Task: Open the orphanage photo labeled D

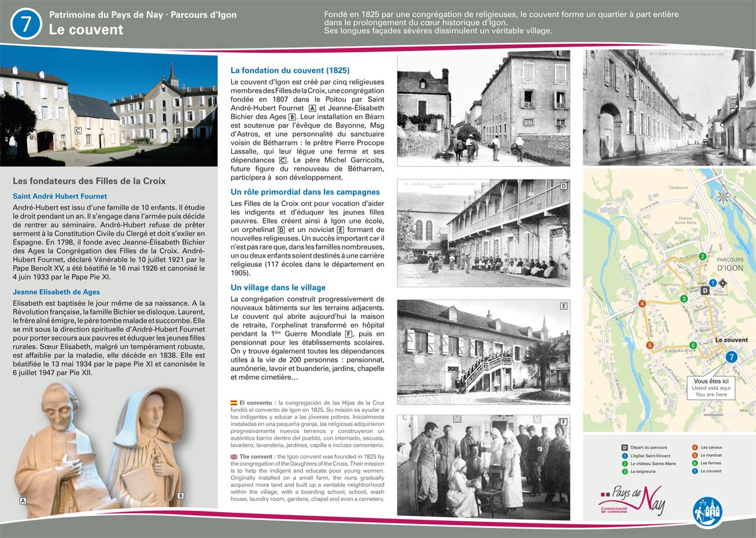Action: pyautogui.click(x=483, y=233)
